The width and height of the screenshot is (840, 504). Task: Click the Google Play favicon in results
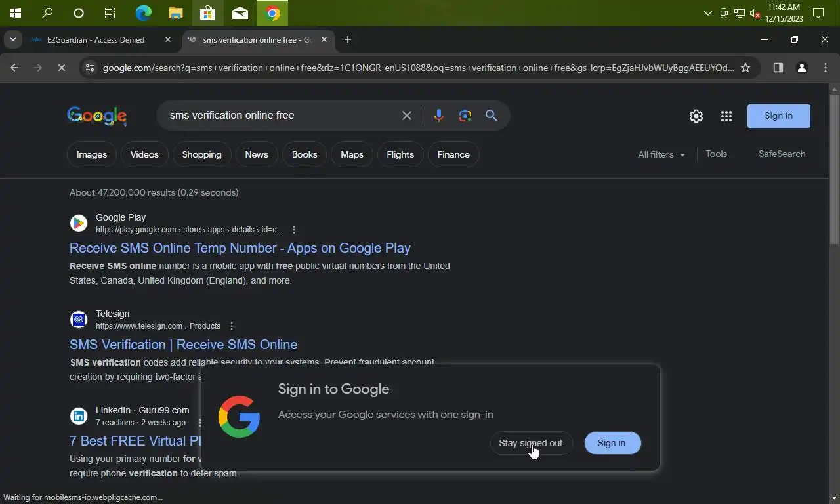79,223
